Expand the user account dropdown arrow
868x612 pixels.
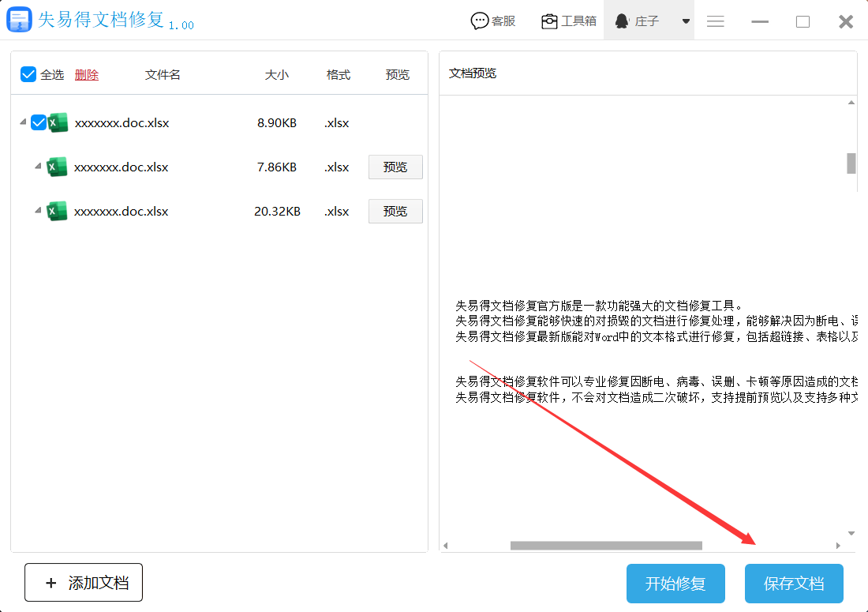coord(686,21)
